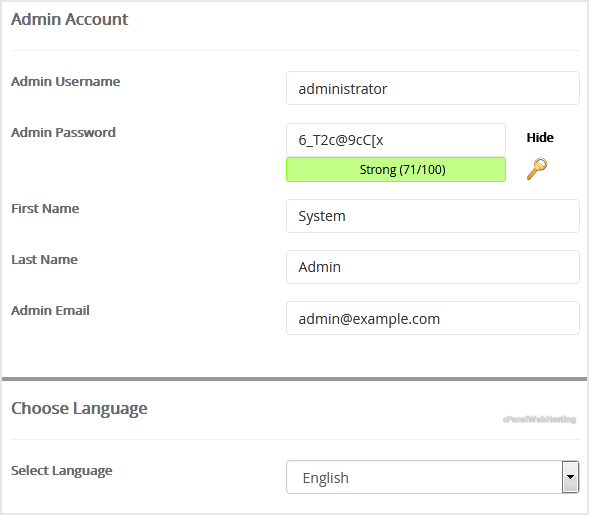Click the Admin Email label
Screen dimensions: 589x515
pyautogui.click(x=50, y=311)
